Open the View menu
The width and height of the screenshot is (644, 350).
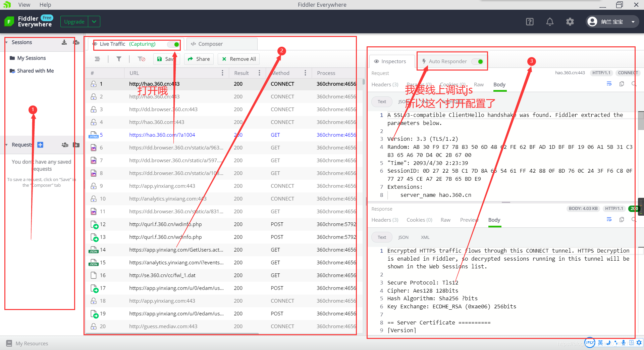click(x=24, y=5)
